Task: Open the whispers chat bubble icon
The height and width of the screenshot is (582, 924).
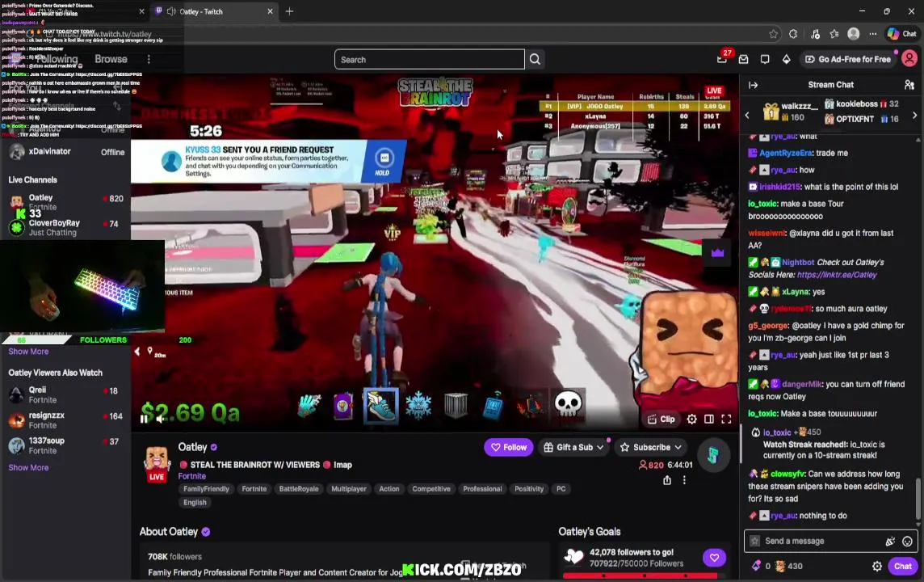Action: tap(765, 59)
